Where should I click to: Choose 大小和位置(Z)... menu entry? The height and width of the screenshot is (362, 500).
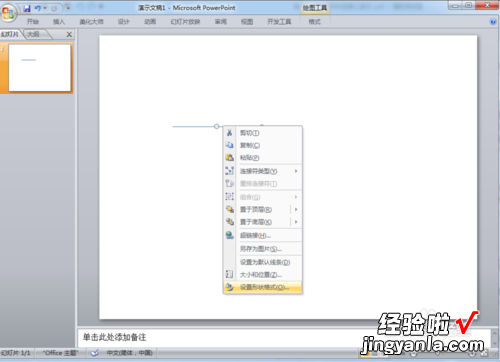262,275
